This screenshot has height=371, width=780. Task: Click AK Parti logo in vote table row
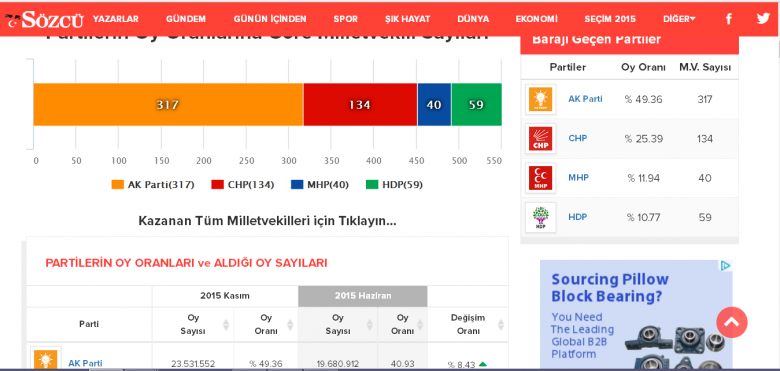[45, 359]
